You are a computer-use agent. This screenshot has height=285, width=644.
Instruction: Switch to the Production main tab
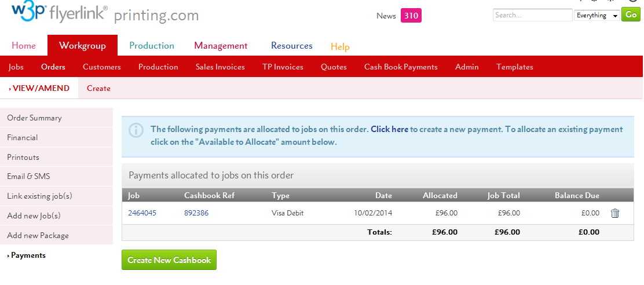tap(152, 46)
